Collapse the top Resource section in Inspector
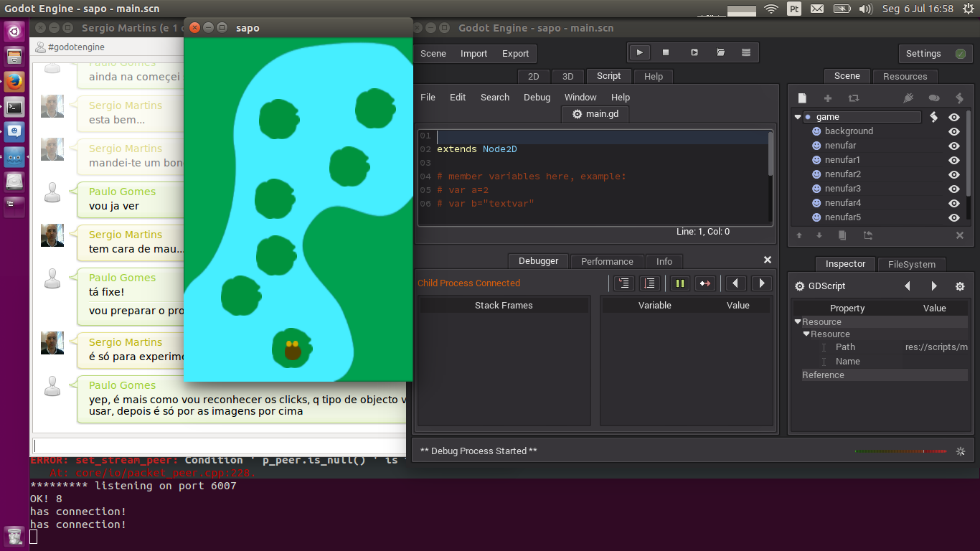Screen dimensions: 980x551 point(798,322)
